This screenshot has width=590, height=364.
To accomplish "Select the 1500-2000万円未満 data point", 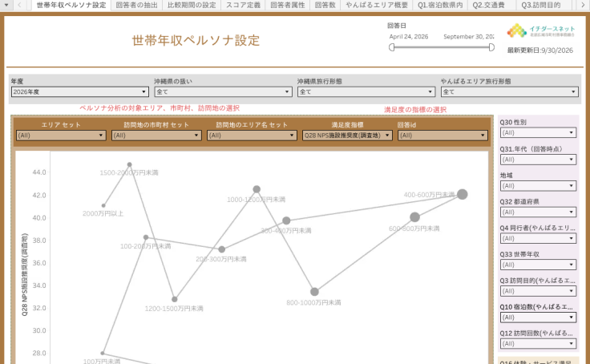I will tap(129, 164).
